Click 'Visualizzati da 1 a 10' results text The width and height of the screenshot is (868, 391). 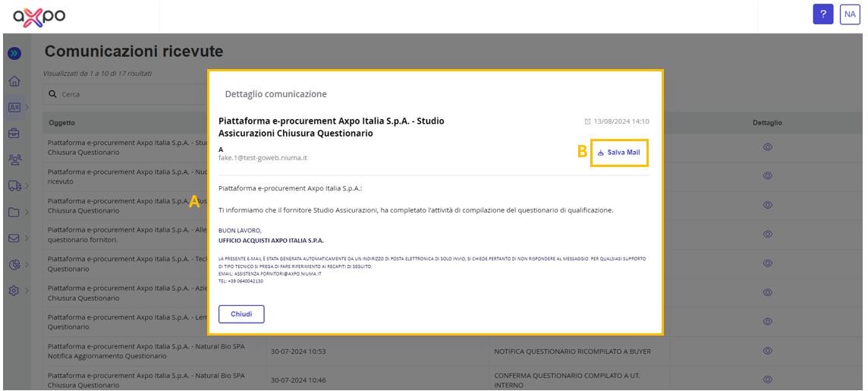(97, 73)
